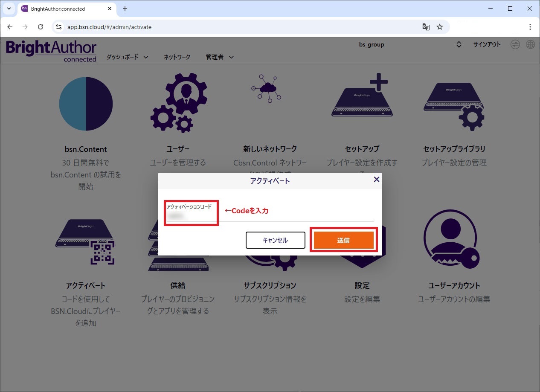
Task: Click the address bar URL
Action: coord(109,27)
